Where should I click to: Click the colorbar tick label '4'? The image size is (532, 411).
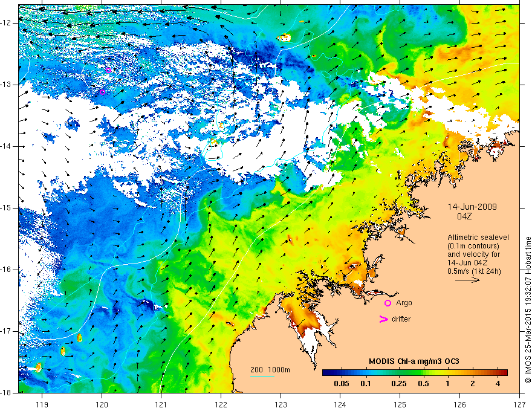[x=498, y=384]
